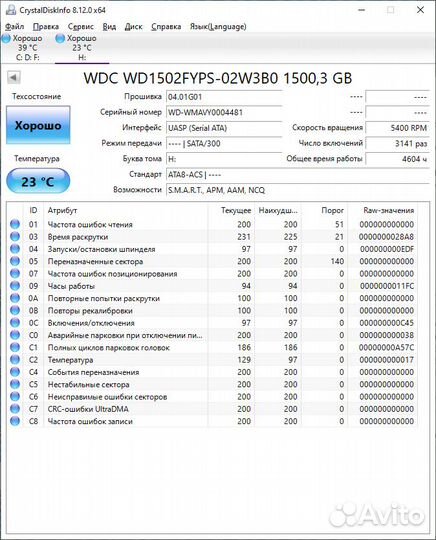Click the blue status orb for H: disk
The height and width of the screenshot is (540, 436).
(60, 39)
